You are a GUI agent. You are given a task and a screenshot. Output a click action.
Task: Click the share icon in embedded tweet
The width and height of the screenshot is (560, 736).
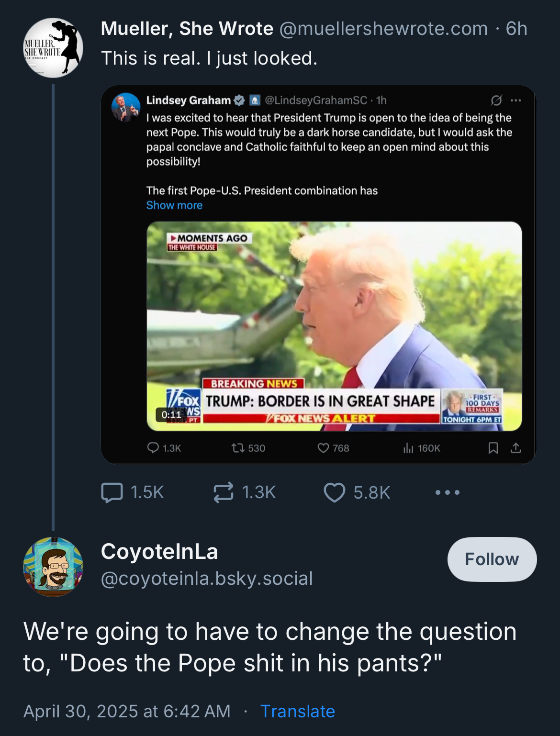pyautogui.click(x=515, y=448)
